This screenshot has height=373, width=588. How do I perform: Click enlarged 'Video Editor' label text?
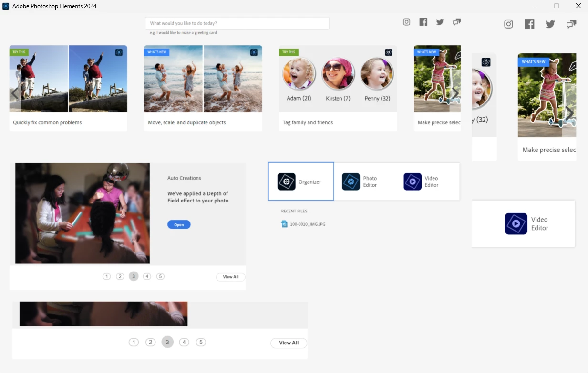540,224
